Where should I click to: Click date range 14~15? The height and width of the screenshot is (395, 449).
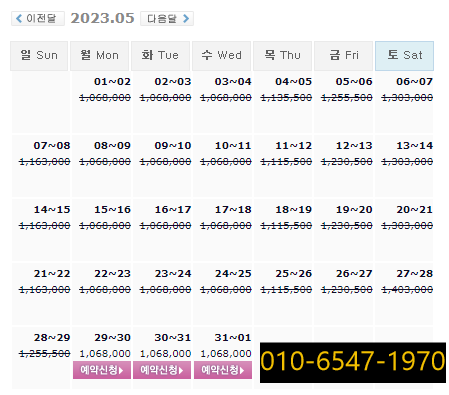pyautogui.click(x=52, y=210)
